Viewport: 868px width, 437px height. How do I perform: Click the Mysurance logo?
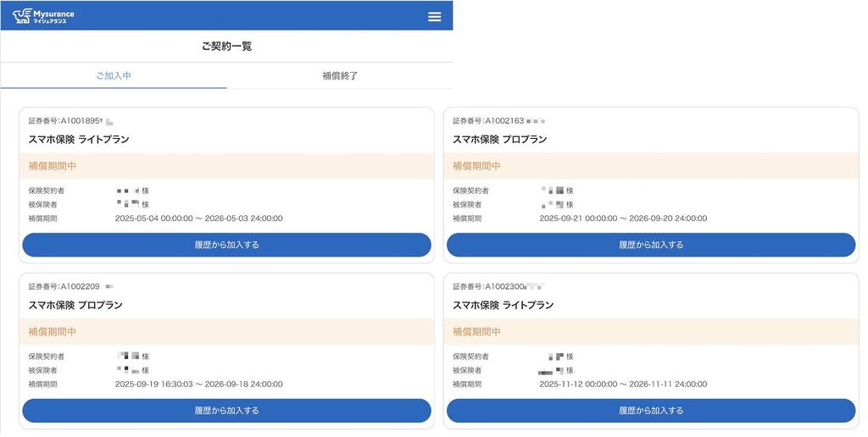coord(44,16)
